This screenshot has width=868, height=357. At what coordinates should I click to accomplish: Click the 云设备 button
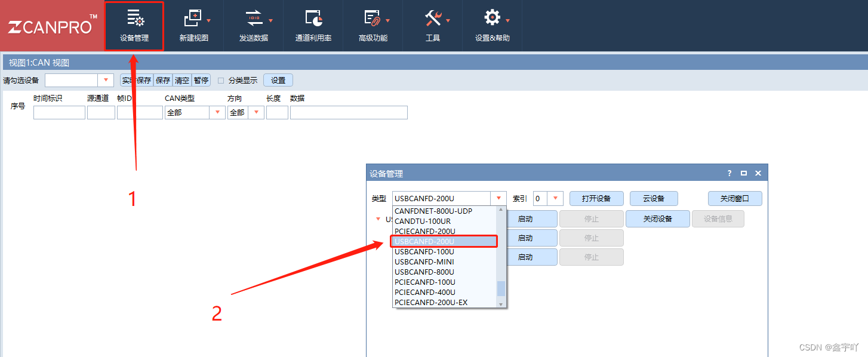654,198
